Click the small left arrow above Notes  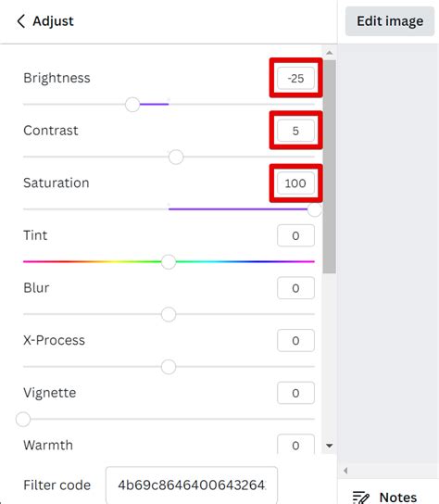(x=345, y=471)
